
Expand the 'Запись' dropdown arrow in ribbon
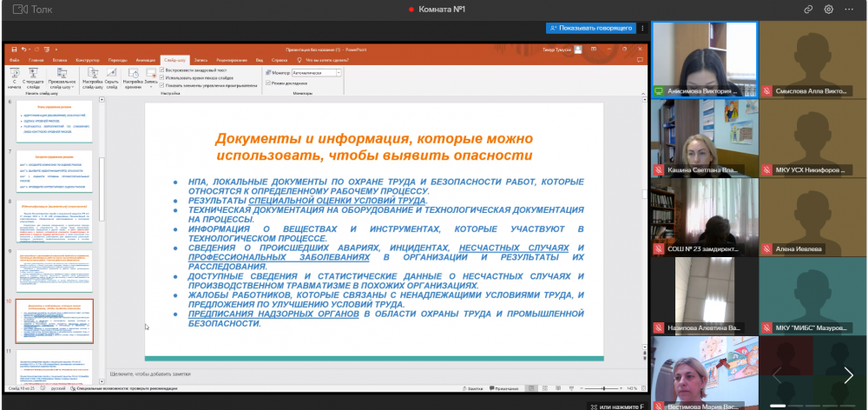(151, 88)
